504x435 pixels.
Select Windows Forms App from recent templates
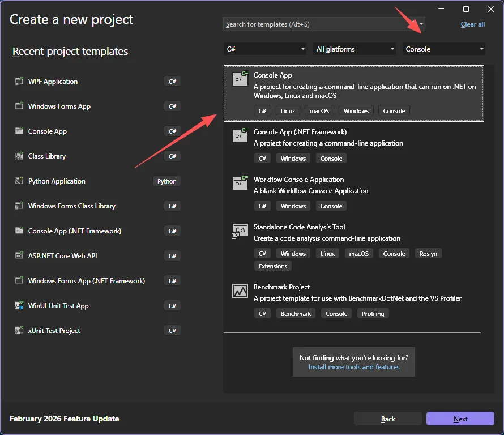point(97,106)
